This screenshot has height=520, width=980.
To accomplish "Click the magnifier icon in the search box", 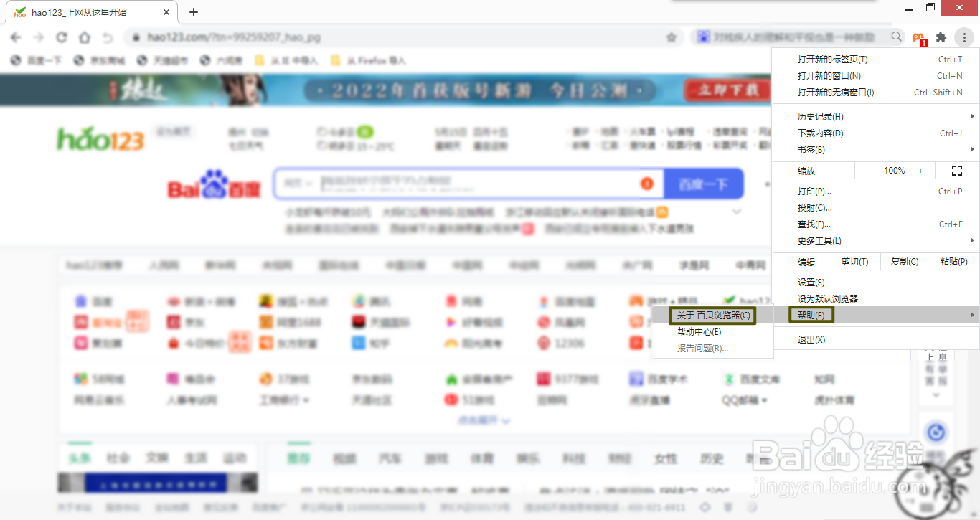I will tap(897, 37).
